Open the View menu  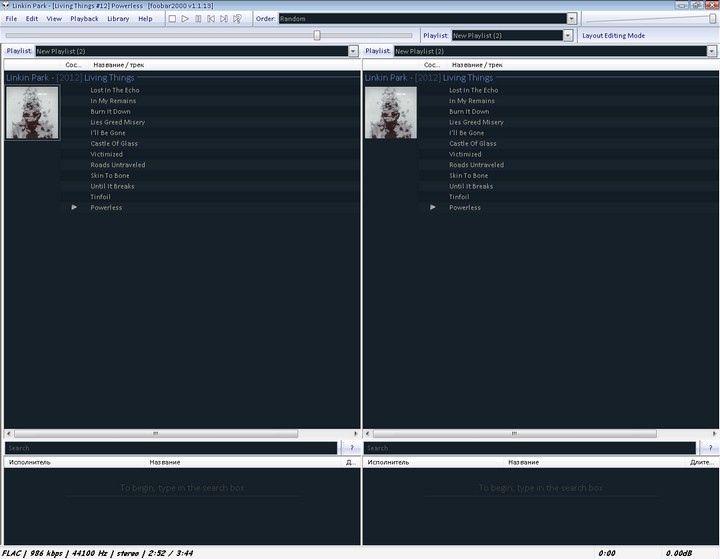tap(54, 19)
